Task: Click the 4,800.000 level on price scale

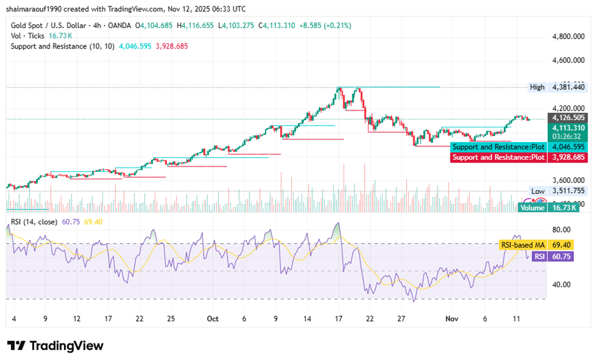Action: click(569, 37)
